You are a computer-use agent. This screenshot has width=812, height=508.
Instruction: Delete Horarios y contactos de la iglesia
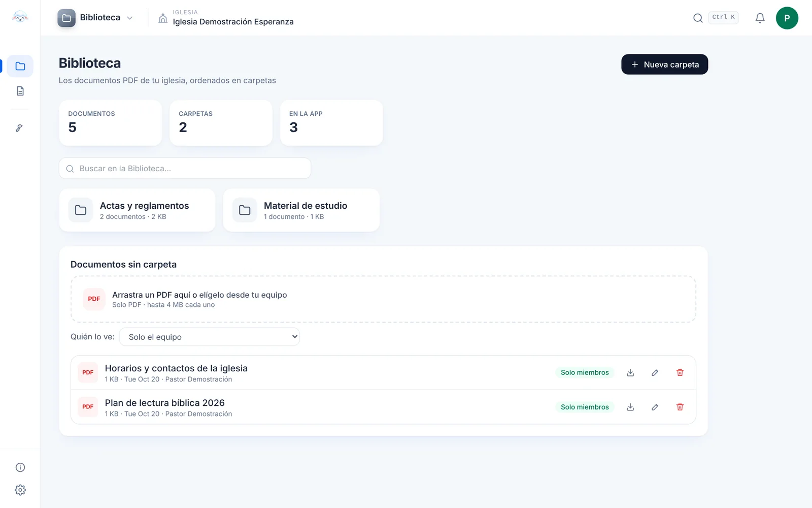pos(680,372)
